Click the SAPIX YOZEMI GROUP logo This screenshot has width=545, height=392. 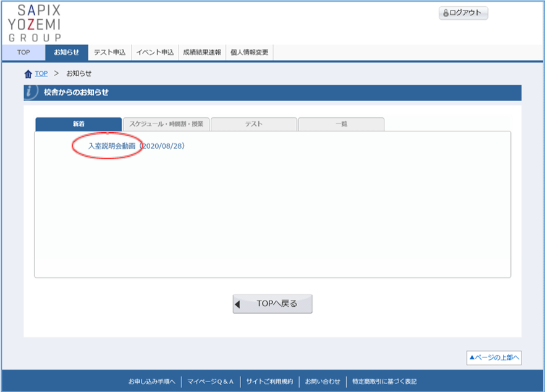pyautogui.click(x=35, y=23)
